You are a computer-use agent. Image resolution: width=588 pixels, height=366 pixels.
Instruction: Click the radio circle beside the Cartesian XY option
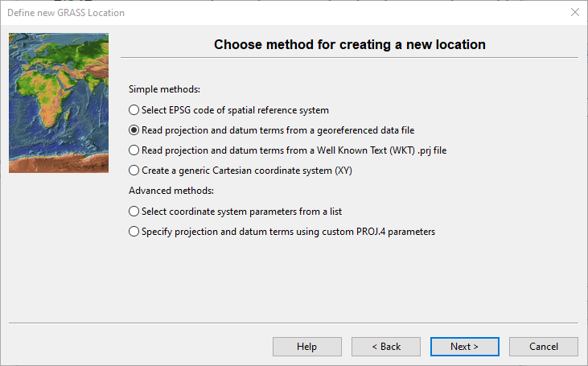[x=134, y=170]
